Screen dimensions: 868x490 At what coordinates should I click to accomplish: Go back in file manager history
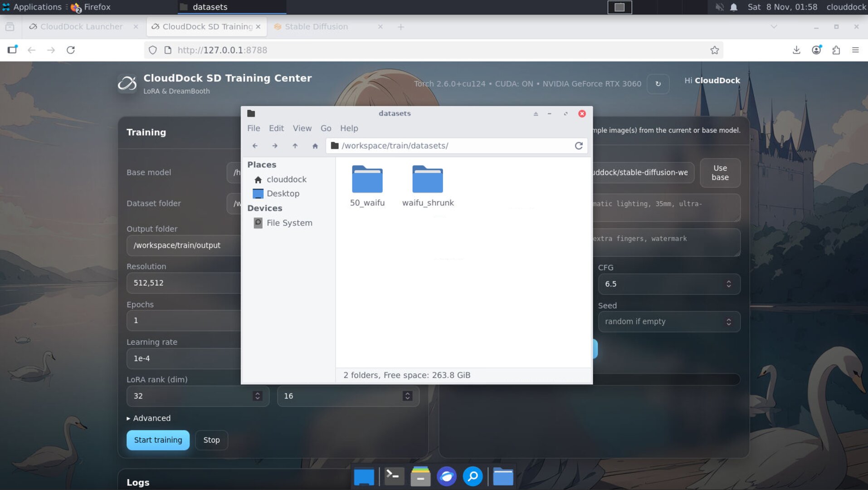[x=255, y=146]
